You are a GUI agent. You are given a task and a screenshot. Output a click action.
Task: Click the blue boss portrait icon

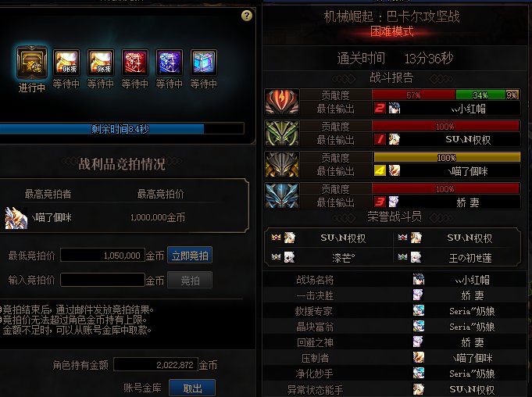(x=282, y=195)
